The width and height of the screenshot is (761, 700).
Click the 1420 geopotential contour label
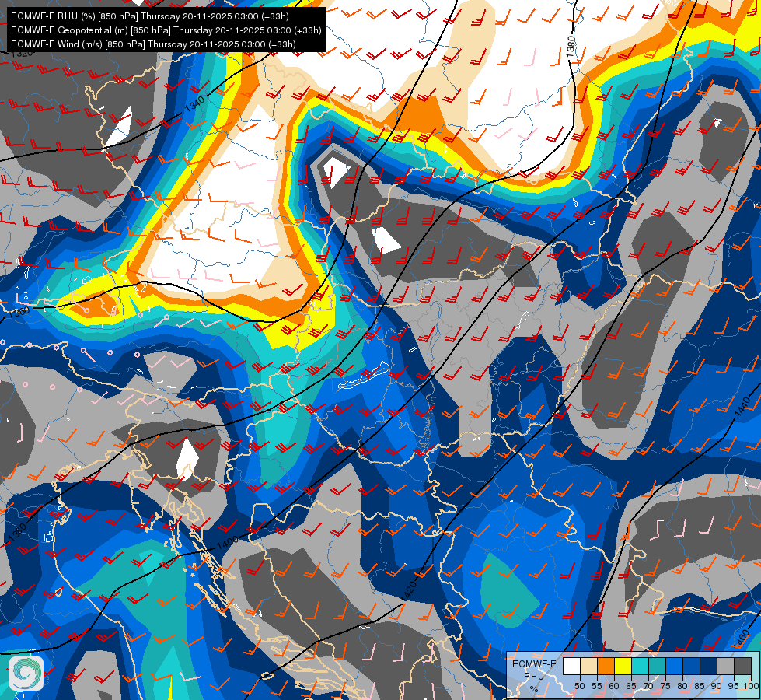[x=410, y=590]
